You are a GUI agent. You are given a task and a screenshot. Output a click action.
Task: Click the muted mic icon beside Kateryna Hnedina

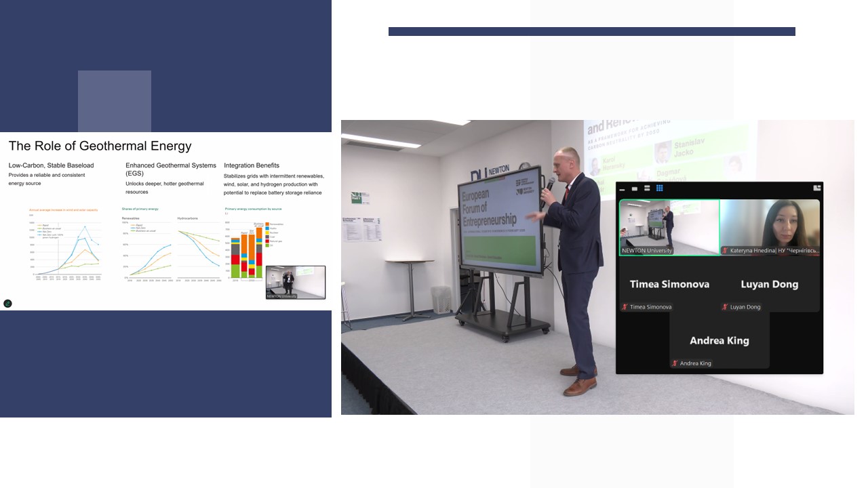click(725, 251)
